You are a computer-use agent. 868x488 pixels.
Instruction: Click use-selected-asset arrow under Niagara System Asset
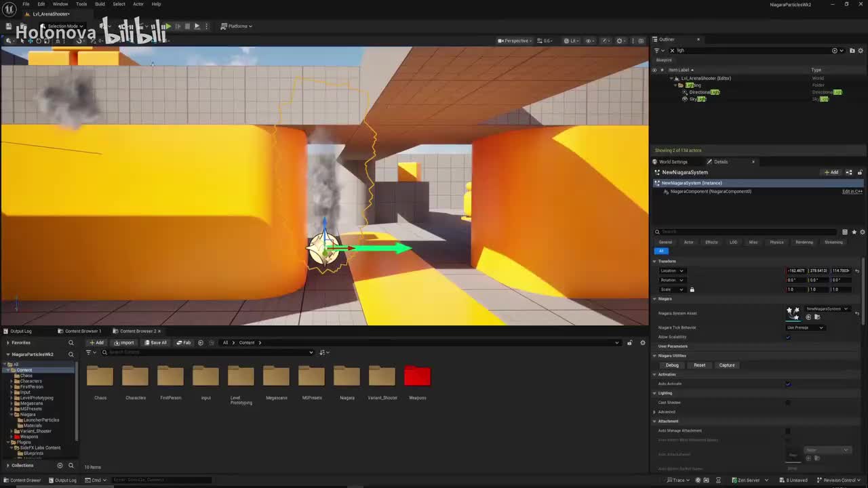point(808,317)
